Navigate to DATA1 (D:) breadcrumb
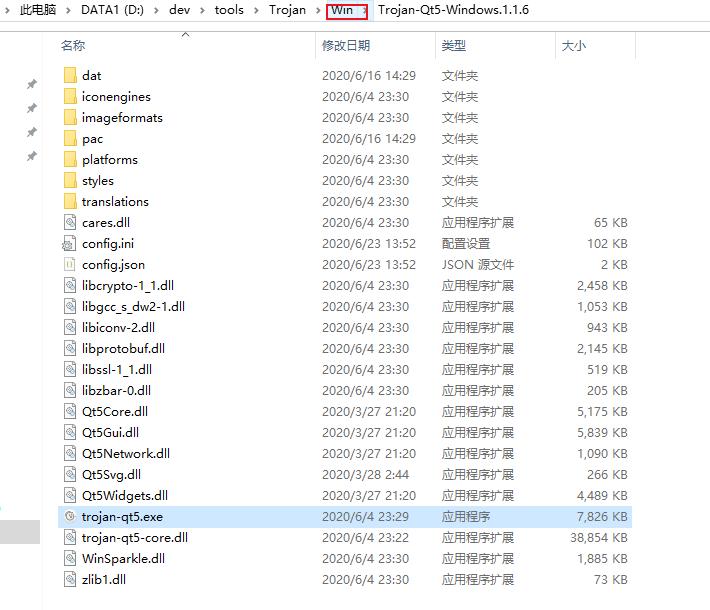The width and height of the screenshot is (710, 610). point(112,10)
